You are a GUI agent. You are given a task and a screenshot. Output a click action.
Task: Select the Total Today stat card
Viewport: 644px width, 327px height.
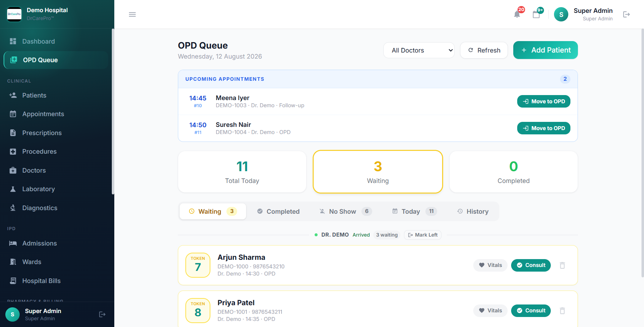[x=242, y=172]
